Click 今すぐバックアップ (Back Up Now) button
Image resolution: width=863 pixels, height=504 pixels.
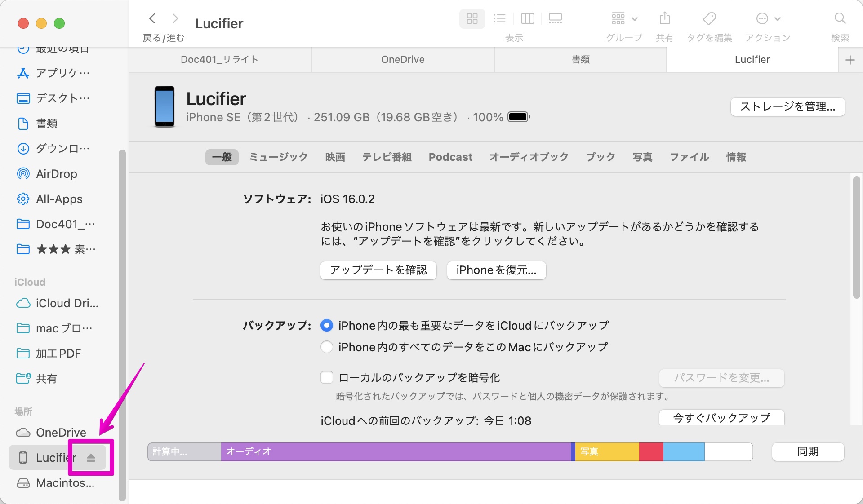click(722, 418)
